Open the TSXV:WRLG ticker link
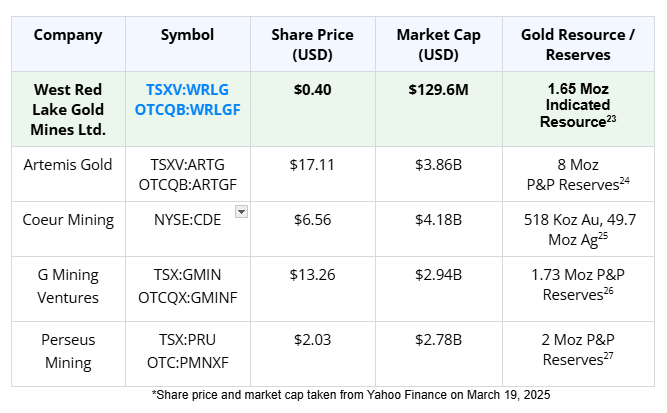This screenshot has height=413, width=667. coord(187,88)
